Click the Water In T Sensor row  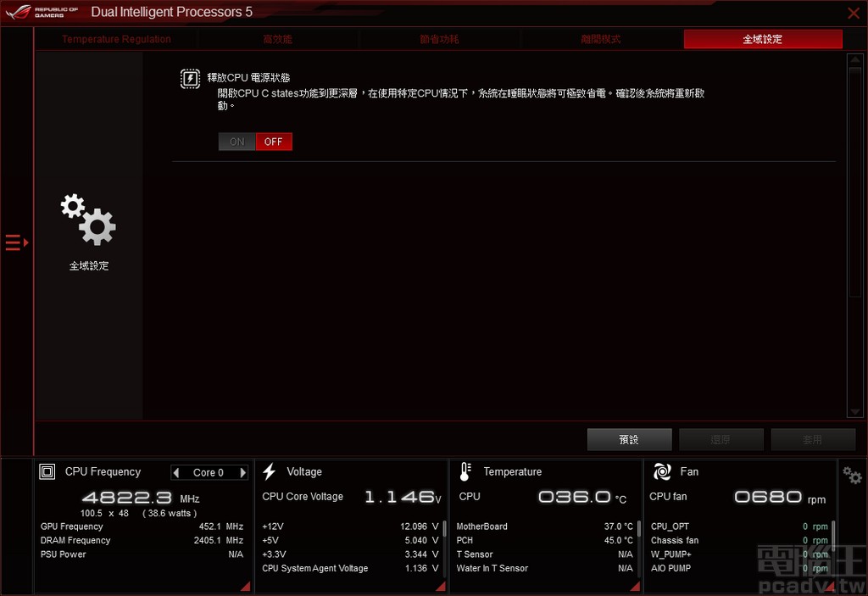coord(544,568)
